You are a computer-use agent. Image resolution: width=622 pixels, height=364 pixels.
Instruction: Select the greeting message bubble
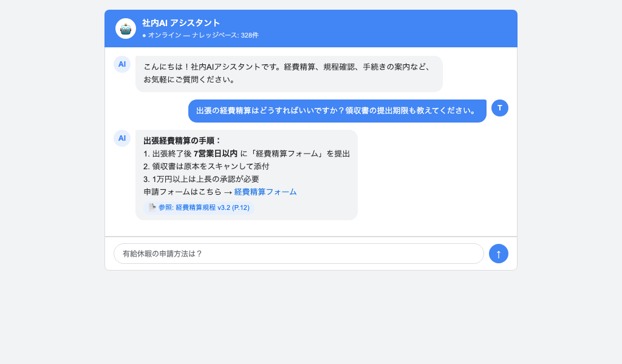tap(288, 73)
